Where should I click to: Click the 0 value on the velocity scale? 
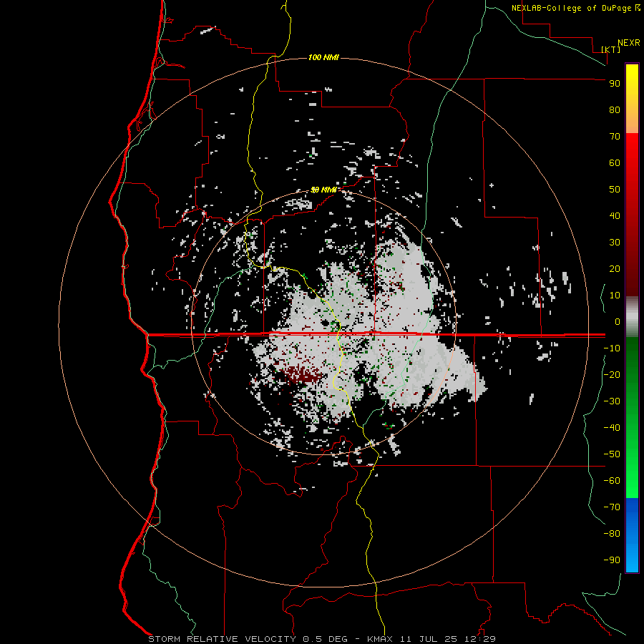click(x=618, y=321)
